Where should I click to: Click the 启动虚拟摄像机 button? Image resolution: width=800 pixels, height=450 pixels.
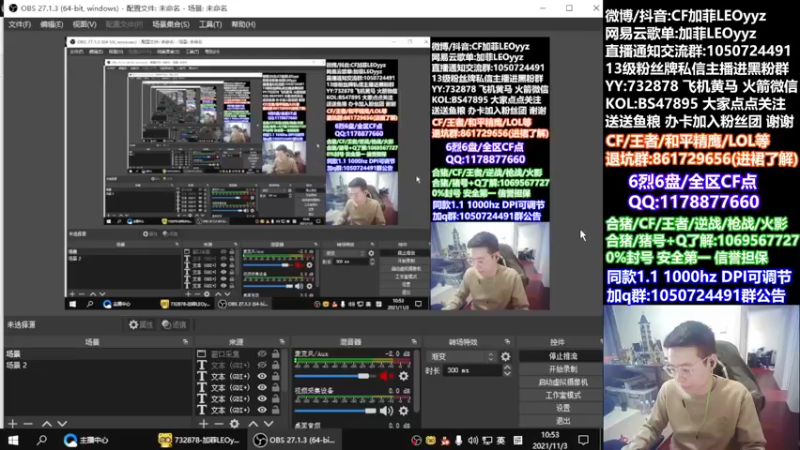[x=563, y=382]
